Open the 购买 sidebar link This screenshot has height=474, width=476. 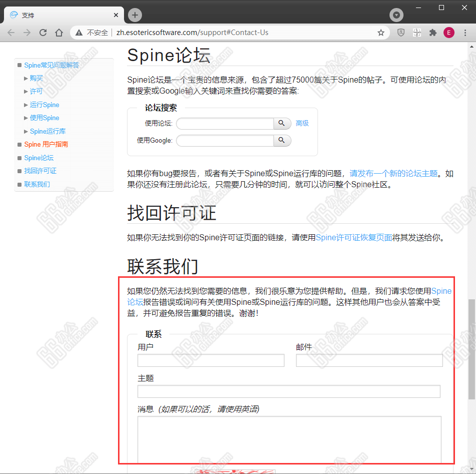tap(36, 79)
